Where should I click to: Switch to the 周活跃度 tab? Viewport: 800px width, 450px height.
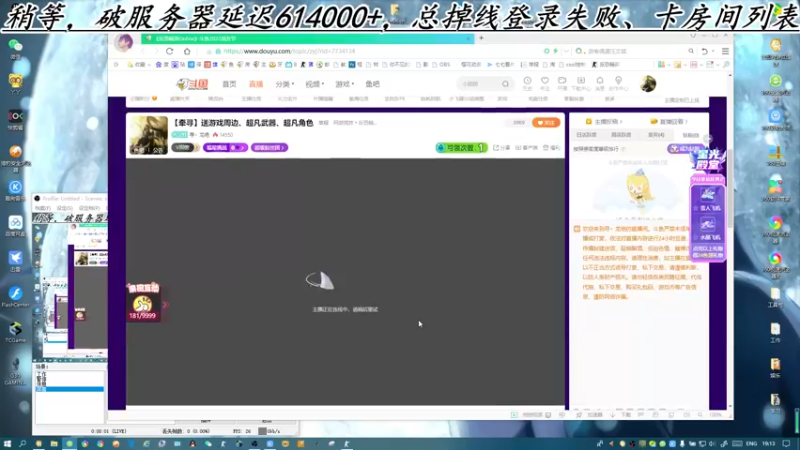[x=621, y=135]
